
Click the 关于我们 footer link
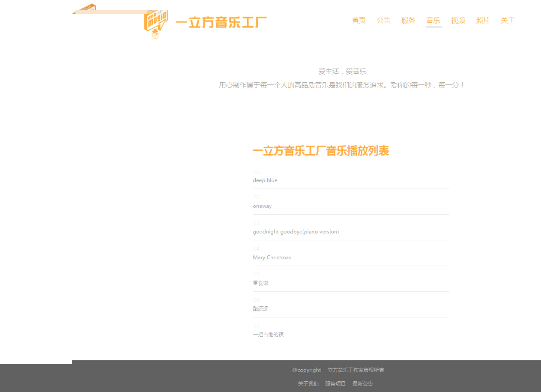[308, 384]
